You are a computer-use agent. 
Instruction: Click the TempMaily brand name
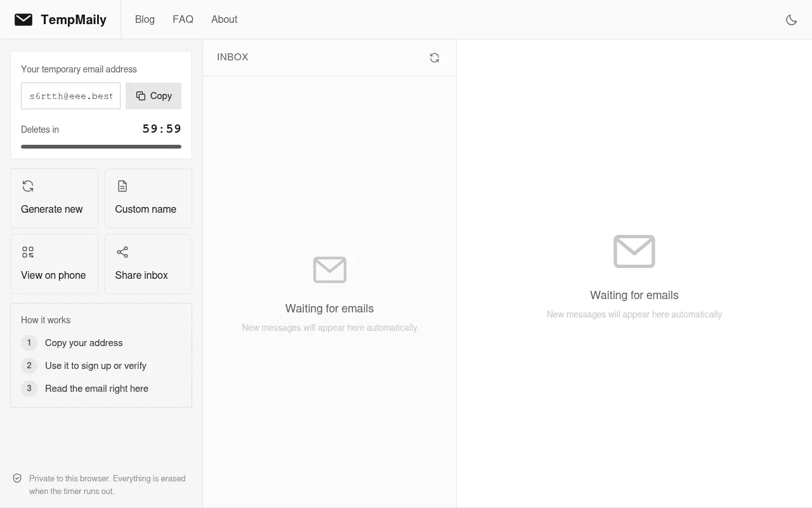(74, 20)
